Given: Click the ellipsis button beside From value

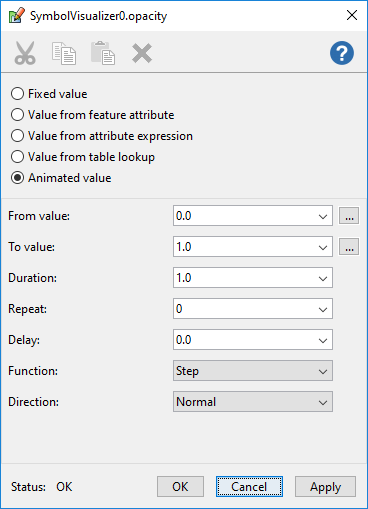Looking at the screenshot, I should [349, 216].
